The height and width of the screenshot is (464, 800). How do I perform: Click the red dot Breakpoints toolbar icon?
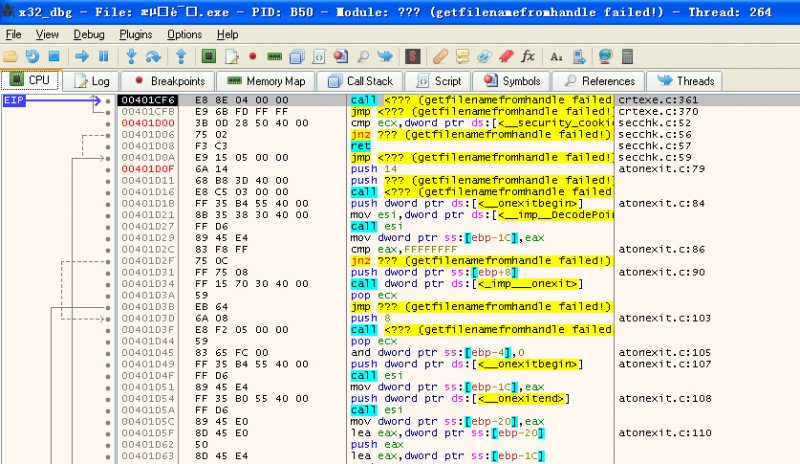coord(253,57)
